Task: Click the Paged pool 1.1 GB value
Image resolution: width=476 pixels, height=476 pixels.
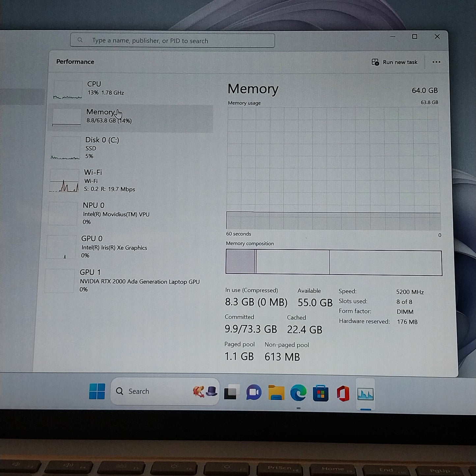Action: tap(239, 356)
